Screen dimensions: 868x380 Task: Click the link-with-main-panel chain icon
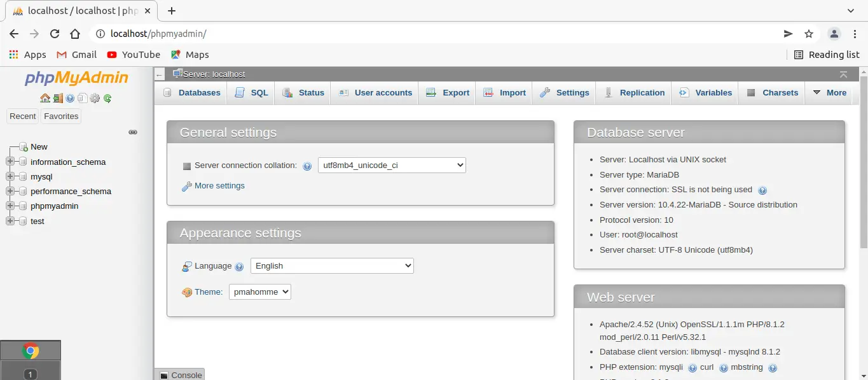coord(133,132)
